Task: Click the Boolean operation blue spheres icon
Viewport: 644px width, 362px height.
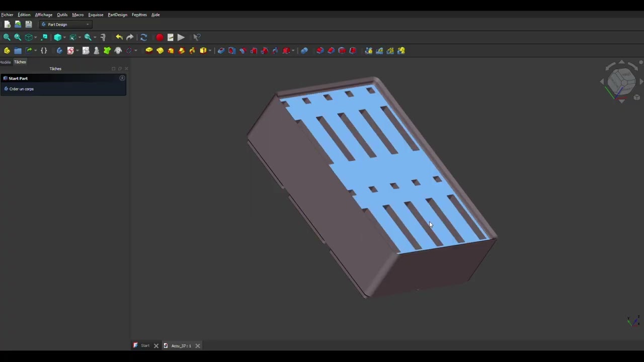Action: pos(304,51)
